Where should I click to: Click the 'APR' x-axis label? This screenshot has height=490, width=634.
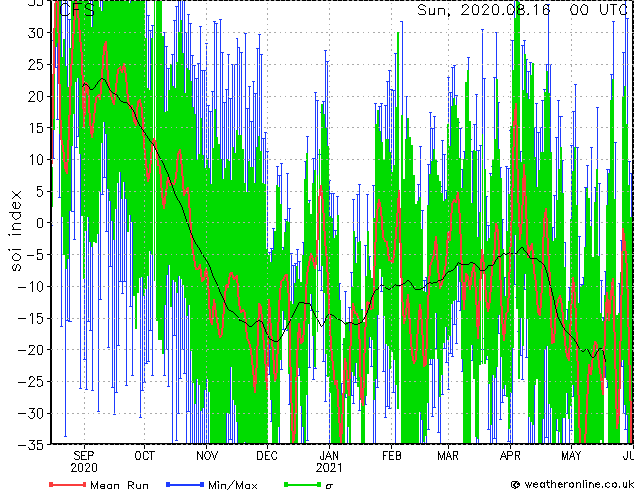510,456
